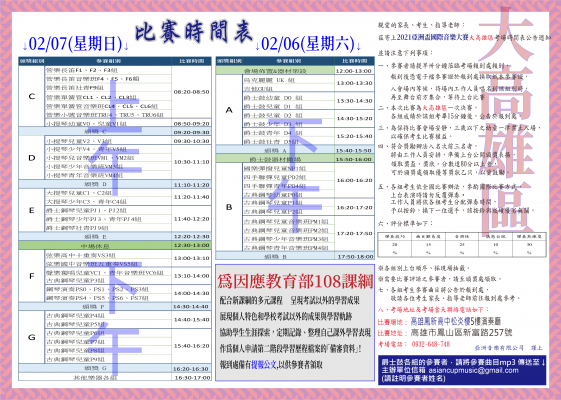Click time cell 08:20-08:50
Screen dimensions: 561x400
pyautogui.click(x=191, y=92)
